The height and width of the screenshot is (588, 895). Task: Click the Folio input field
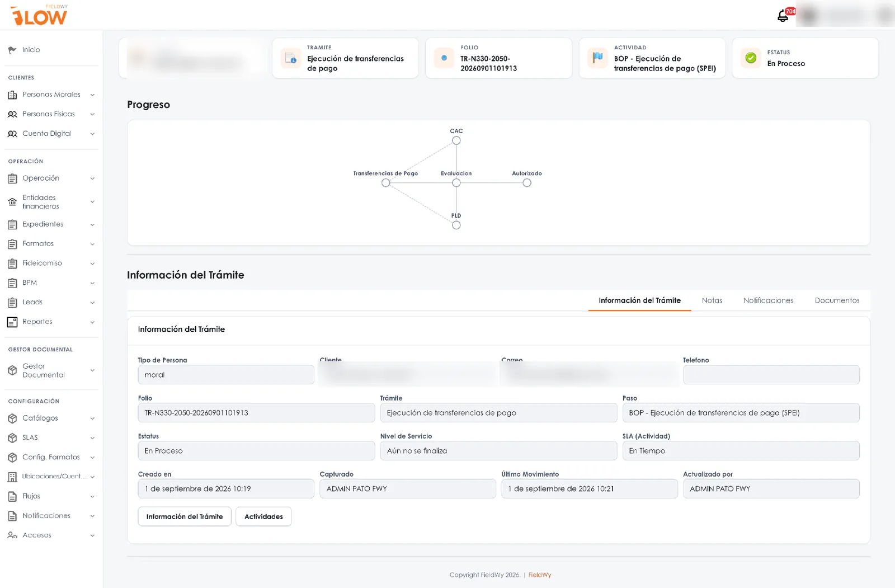tap(256, 413)
